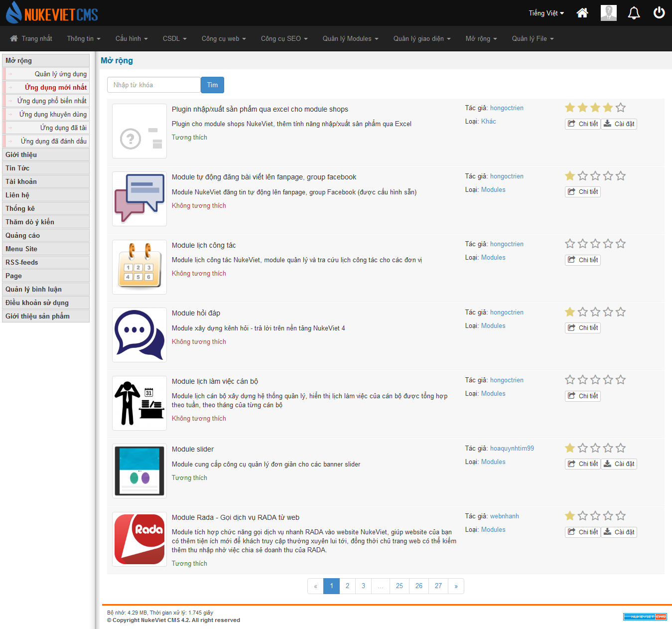
Task: Open the Module hỏi đáp speech-bubble icon
Action: click(139, 335)
